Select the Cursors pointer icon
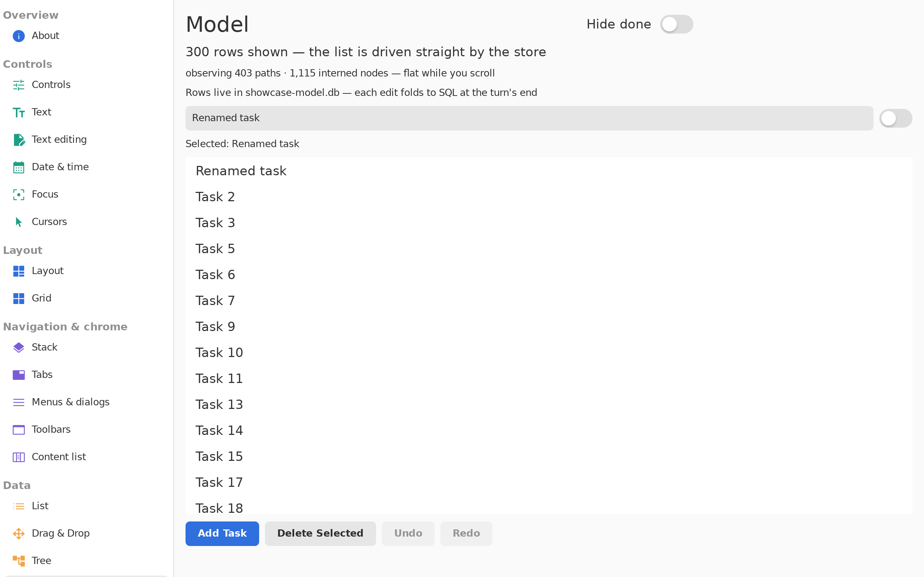The width and height of the screenshot is (924, 577). click(18, 222)
